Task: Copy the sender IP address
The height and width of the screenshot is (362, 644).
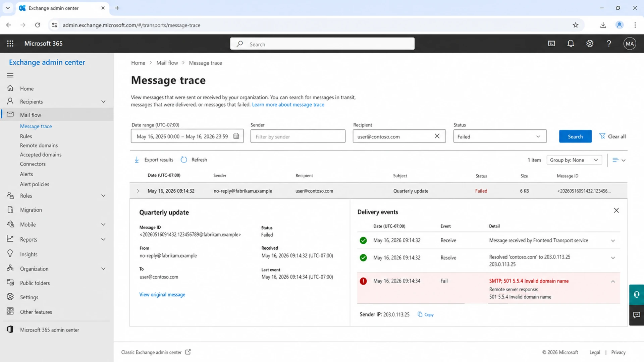Action: [426, 314]
